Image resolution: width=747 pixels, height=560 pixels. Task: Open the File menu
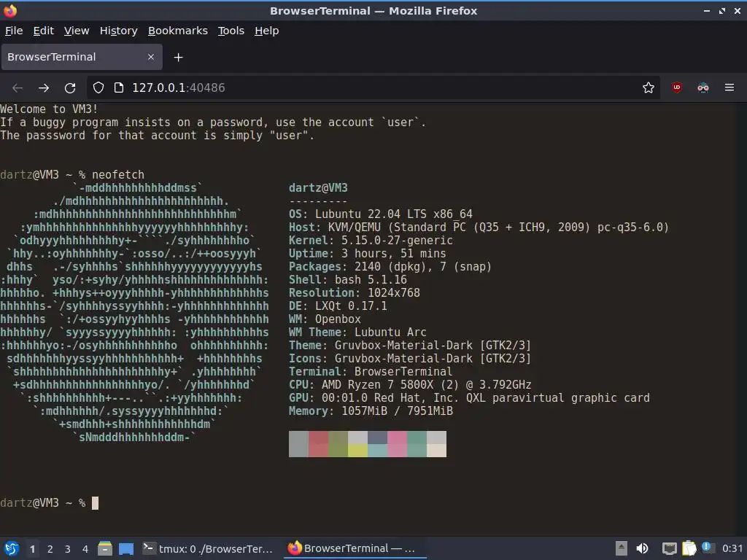[x=14, y=31]
